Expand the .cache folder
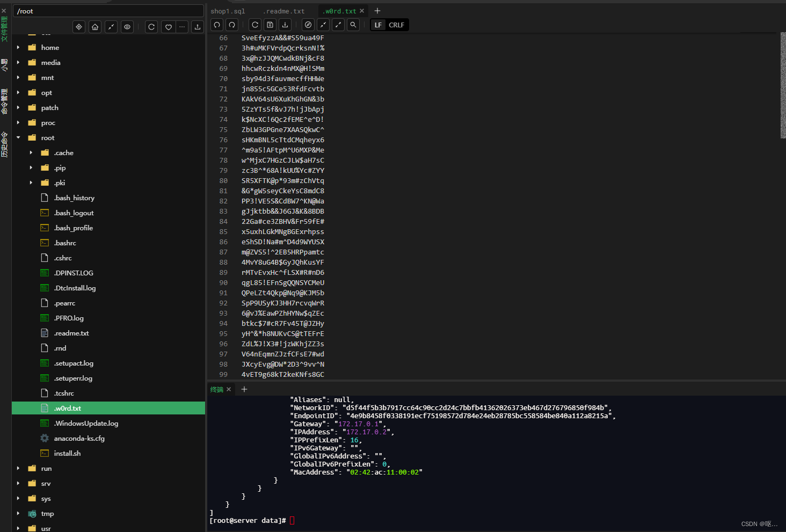The width and height of the screenshot is (786, 532). 31,153
